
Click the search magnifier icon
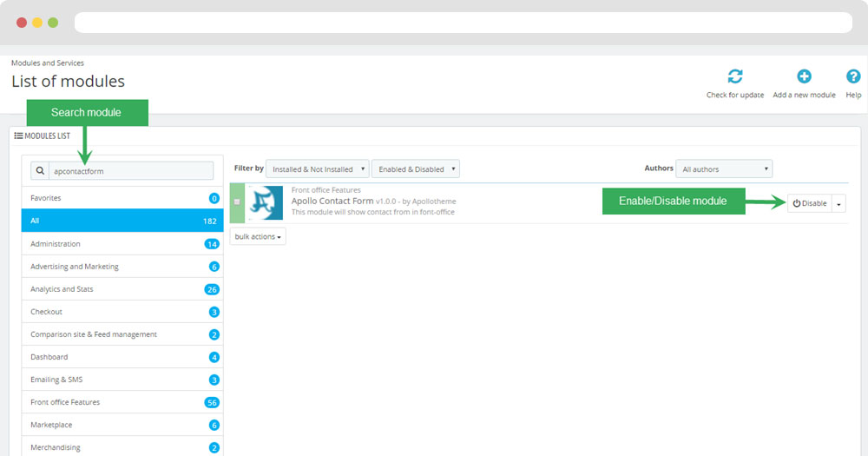click(x=40, y=170)
